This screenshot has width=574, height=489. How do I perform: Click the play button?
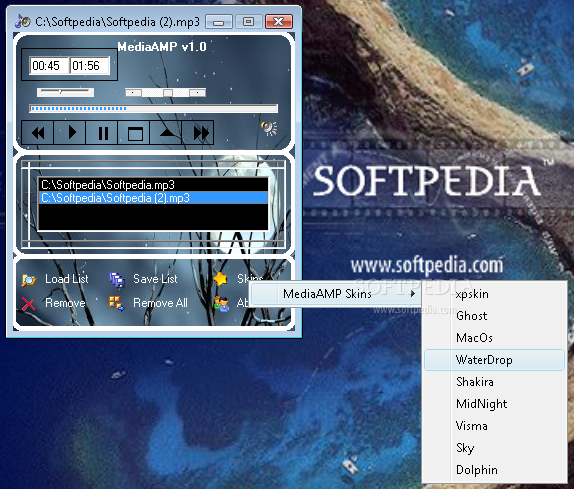tap(70, 132)
